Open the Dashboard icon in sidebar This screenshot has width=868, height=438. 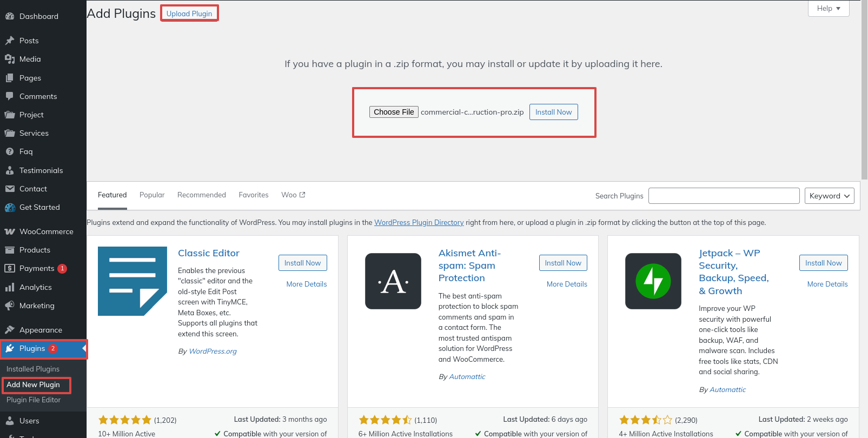(10, 16)
